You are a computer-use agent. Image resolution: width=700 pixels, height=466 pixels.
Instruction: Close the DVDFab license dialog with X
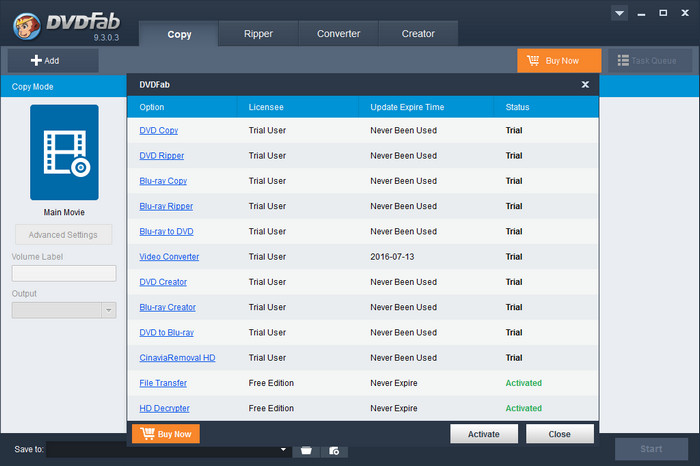[585, 85]
